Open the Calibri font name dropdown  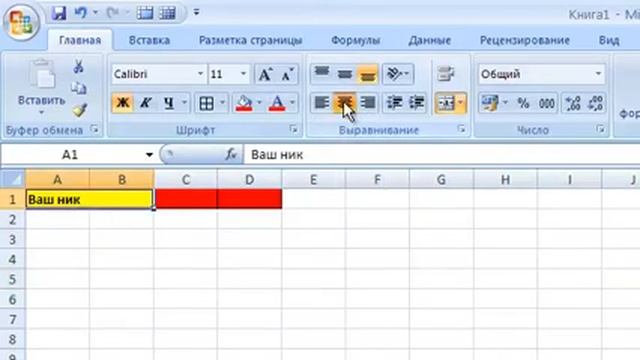pos(200,74)
